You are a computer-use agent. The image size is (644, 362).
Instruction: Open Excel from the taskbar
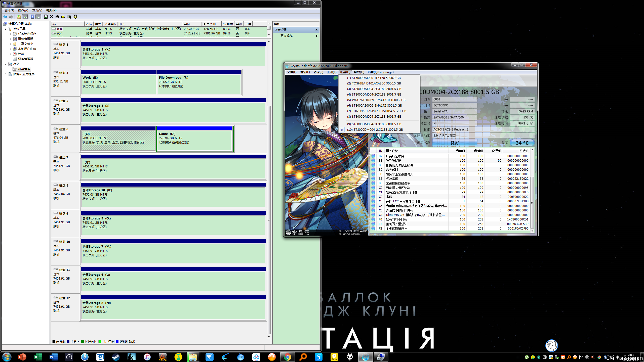point(38,357)
